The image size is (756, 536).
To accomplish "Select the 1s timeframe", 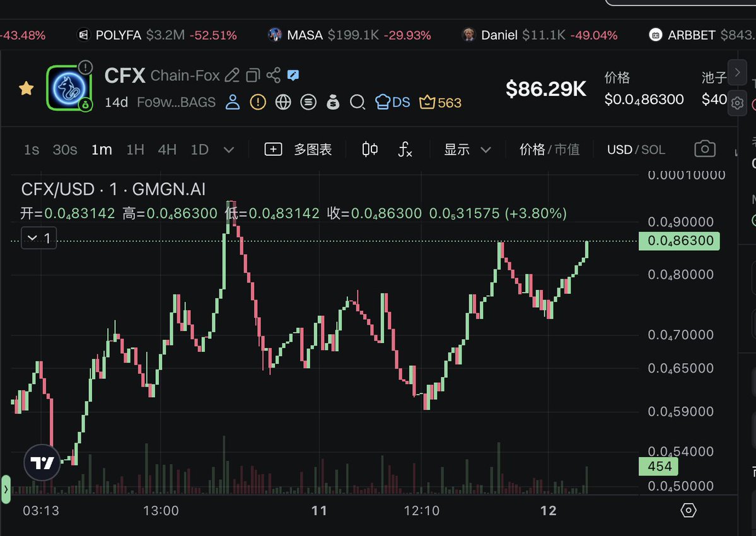I will click(x=32, y=150).
